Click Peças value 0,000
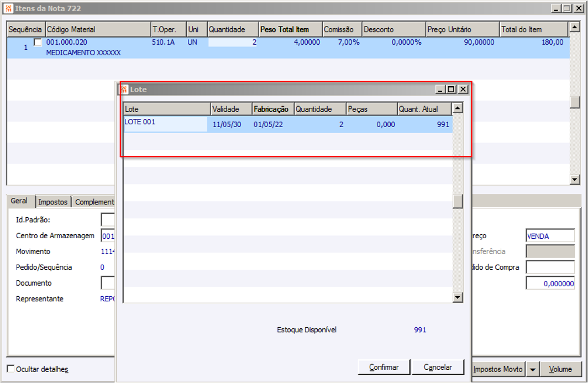Screen dimensions: 588x383 386,124
